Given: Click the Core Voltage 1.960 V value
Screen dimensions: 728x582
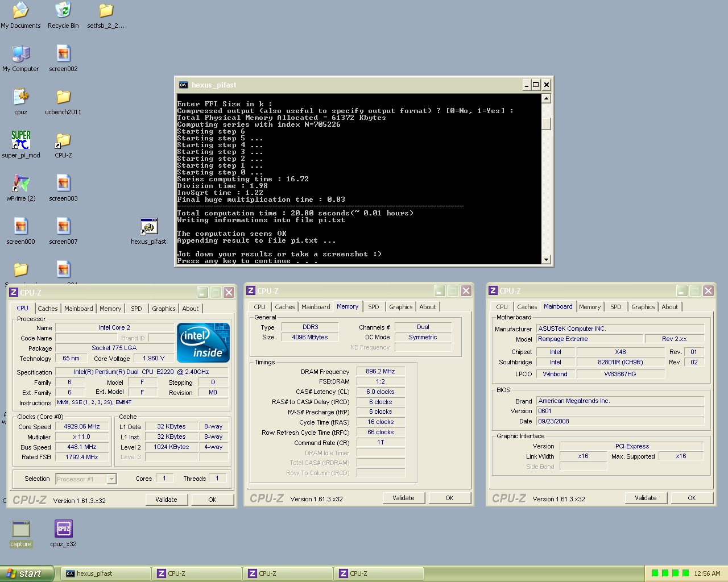Looking at the screenshot, I should pyautogui.click(x=154, y=358).
